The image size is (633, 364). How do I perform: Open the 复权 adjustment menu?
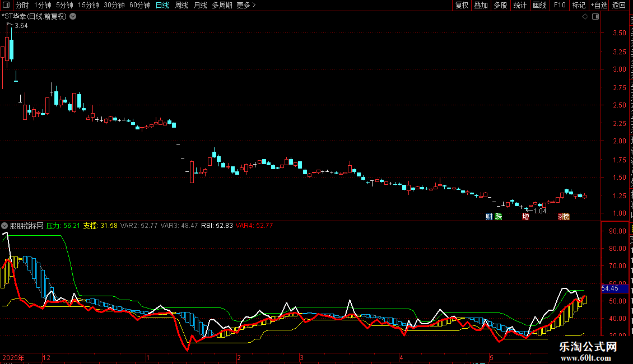[462, 5]
